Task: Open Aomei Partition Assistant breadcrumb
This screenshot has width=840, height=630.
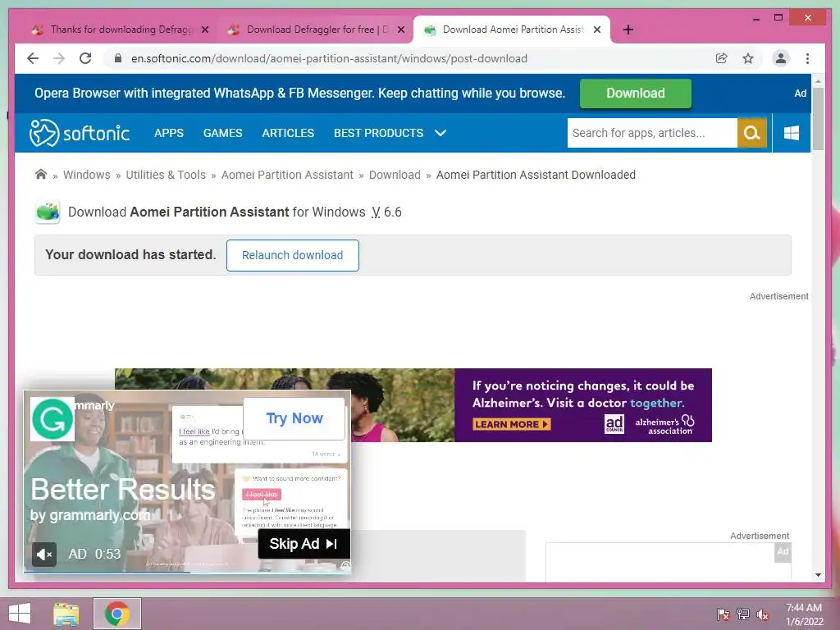Action: (287, 175)
